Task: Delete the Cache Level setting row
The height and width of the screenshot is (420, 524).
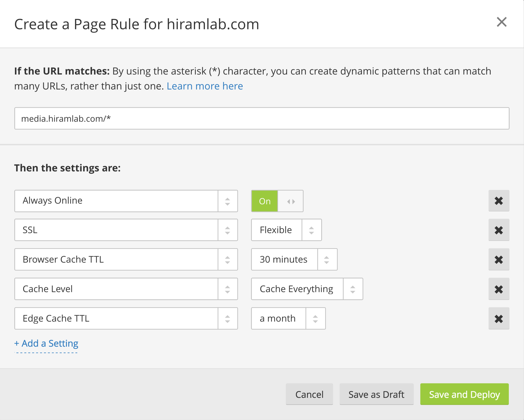Action: [499, 289]
